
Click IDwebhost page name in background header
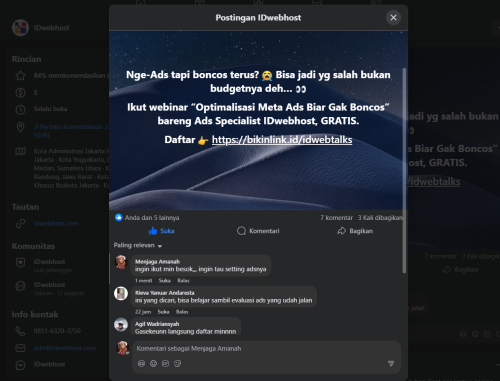click(x=51, y=28)
